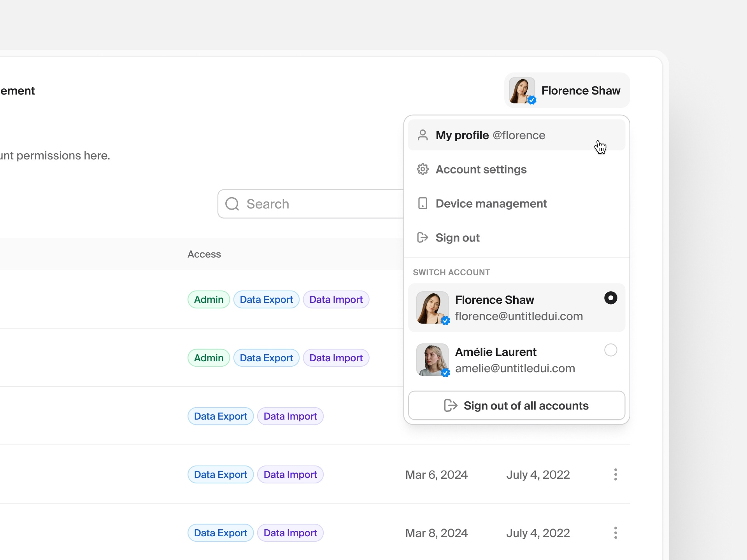Click the search magnifier icon
The image size is (747, 560).
click(x=232, y=203)
